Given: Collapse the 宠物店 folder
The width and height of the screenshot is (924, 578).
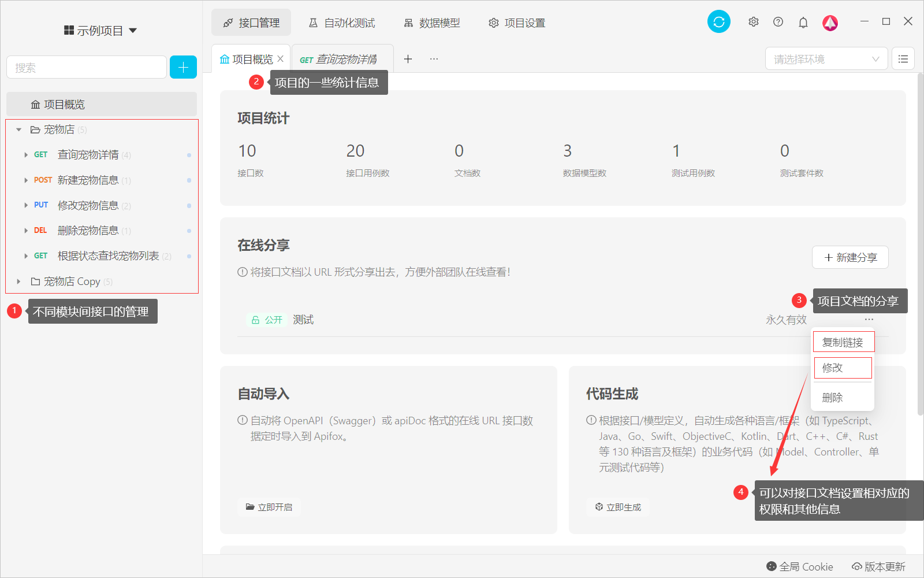Looking at the screenshot, I should tap(18, 129).
